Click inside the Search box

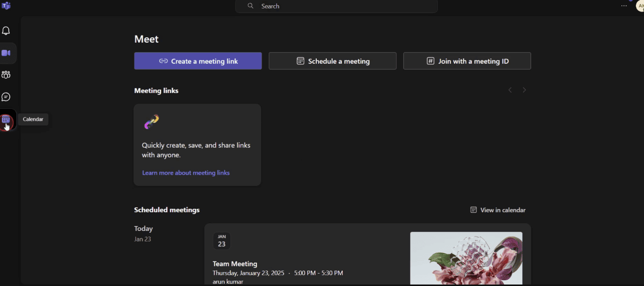pos(336,6)
